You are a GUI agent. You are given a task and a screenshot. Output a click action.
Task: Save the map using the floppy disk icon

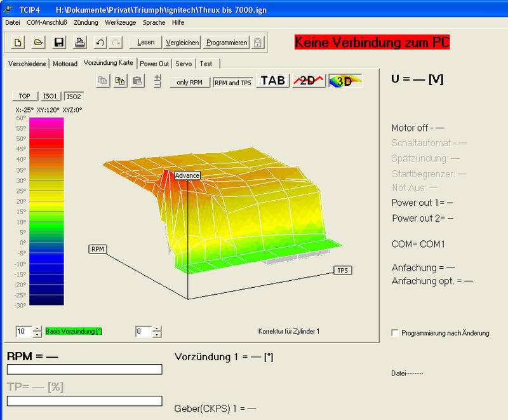pyautogui.click(x=58, y=43)
